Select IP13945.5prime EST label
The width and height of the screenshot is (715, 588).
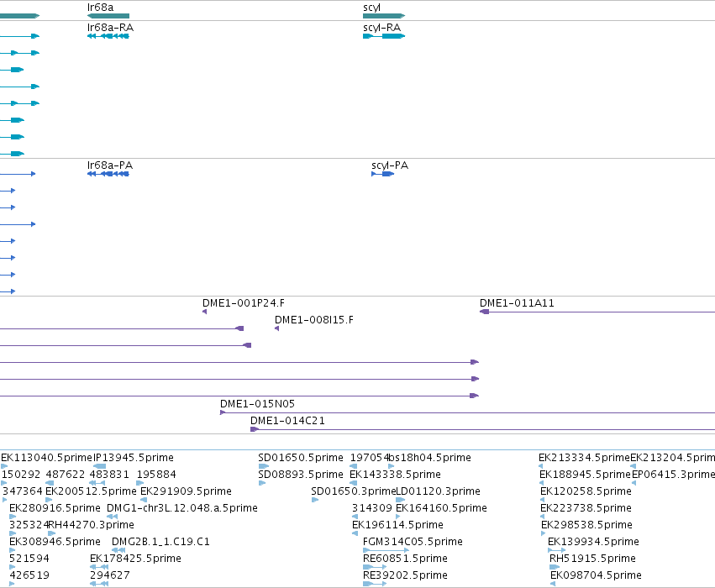[x=134, y=457]
